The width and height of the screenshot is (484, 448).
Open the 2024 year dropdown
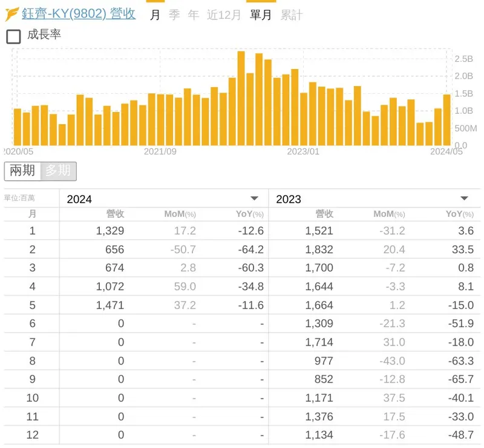click(163, 199)
